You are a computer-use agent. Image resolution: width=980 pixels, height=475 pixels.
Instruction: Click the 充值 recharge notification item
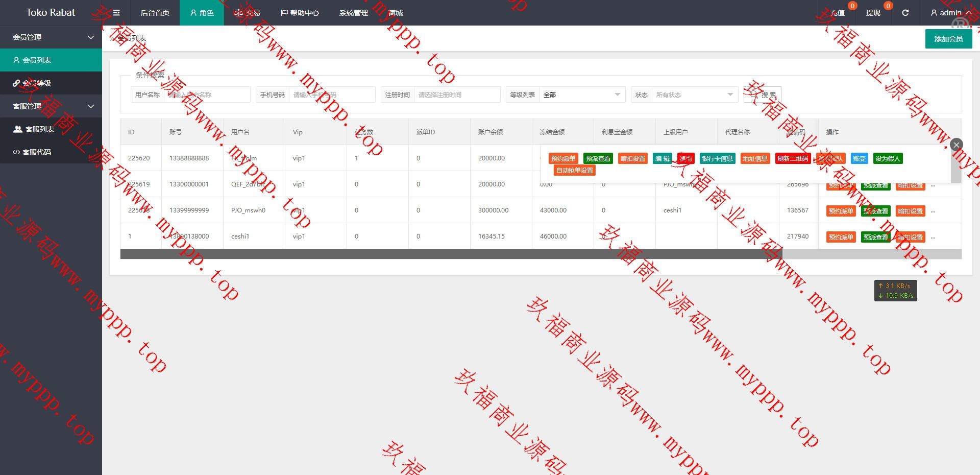pos(838,13)
